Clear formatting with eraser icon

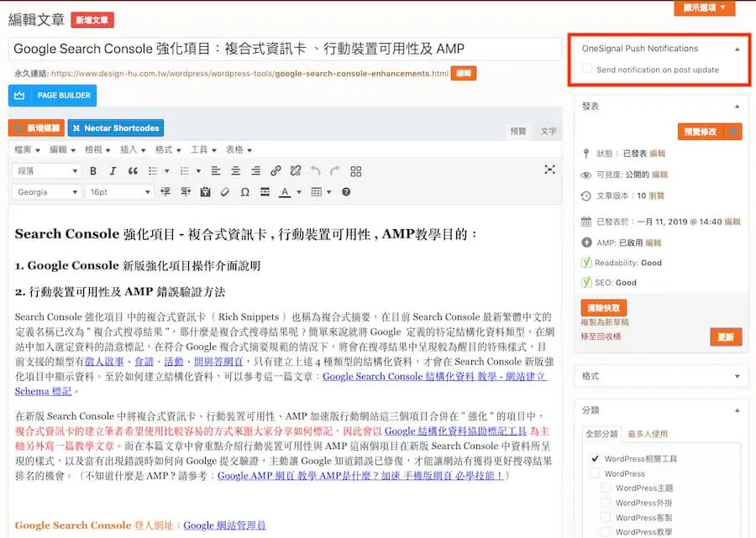(x=224, y=192)
